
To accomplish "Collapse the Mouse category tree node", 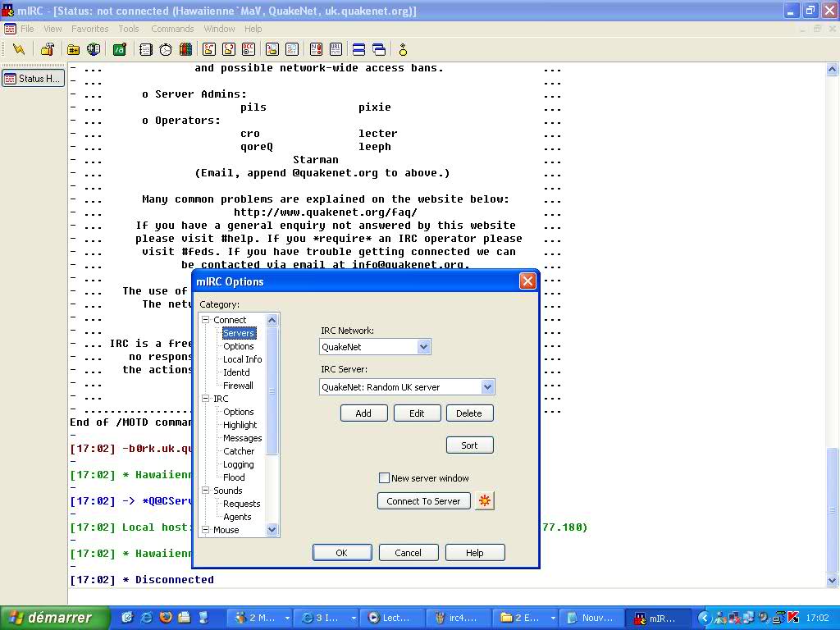I will tap(205, 530).
